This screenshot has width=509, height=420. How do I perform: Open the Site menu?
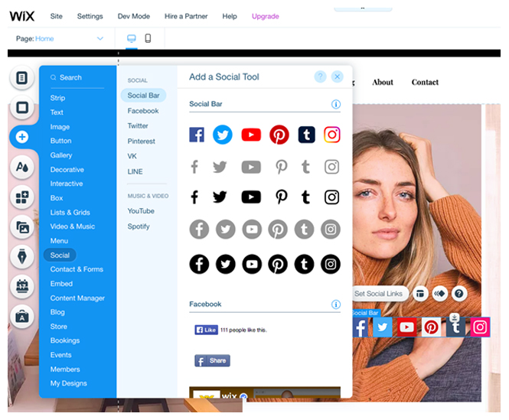(56, 16)
